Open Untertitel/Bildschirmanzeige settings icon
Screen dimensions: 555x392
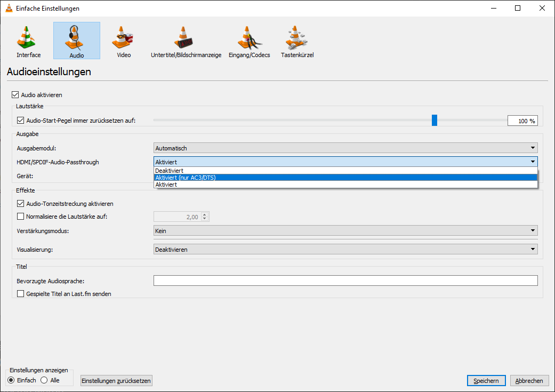pos(186,41)
